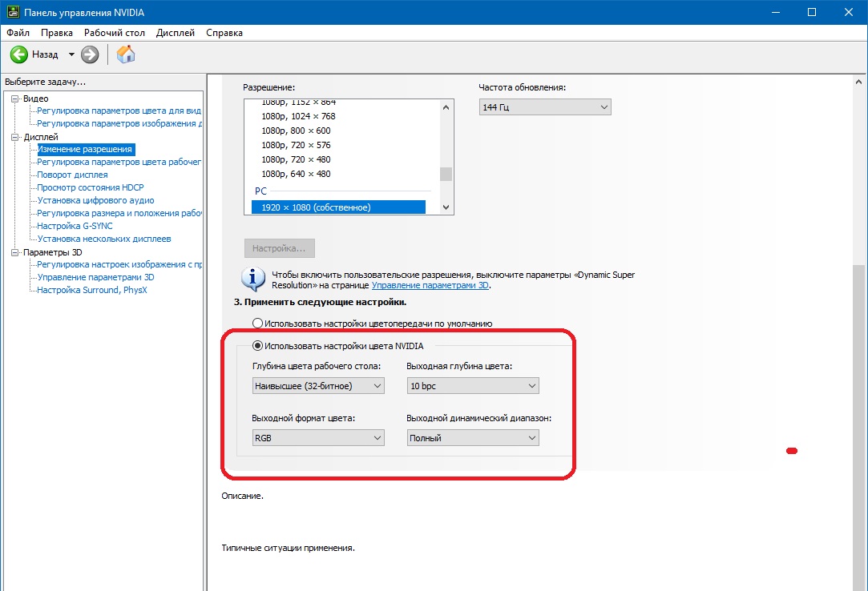Viewport: 868px width, 591px height.
Task: Click the Forward arrow icon
Action: click(x=90, y=54)
